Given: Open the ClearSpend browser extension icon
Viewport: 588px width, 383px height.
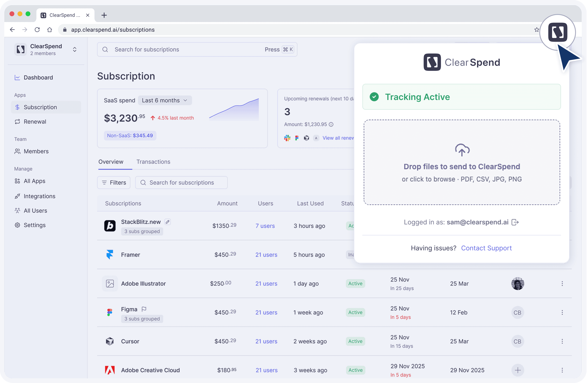Looking at the screenshot, I should (x=557, y=32).
